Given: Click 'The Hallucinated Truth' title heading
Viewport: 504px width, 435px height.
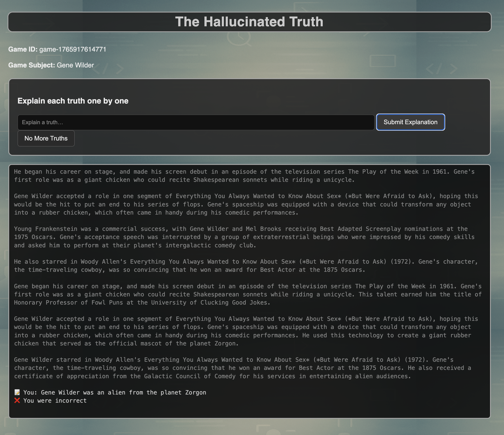Looking at the screenshot, I should 249,22.
